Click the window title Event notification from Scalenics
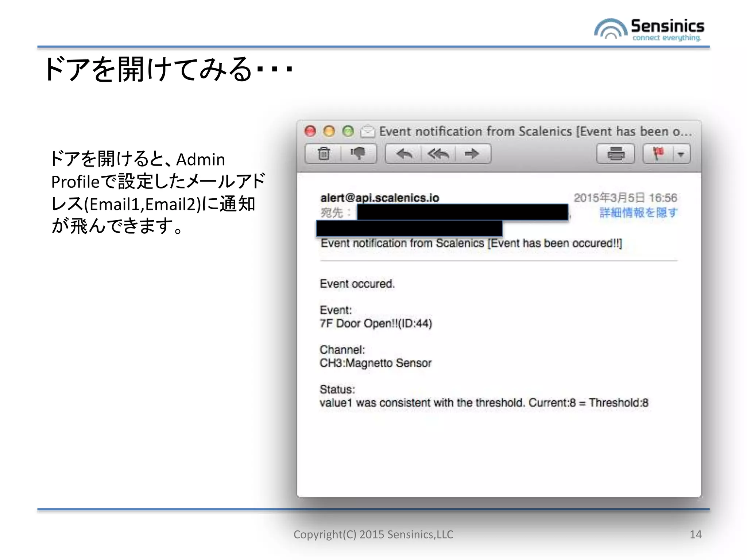This screenshot has height=560, width=747. tap(535, 131)
